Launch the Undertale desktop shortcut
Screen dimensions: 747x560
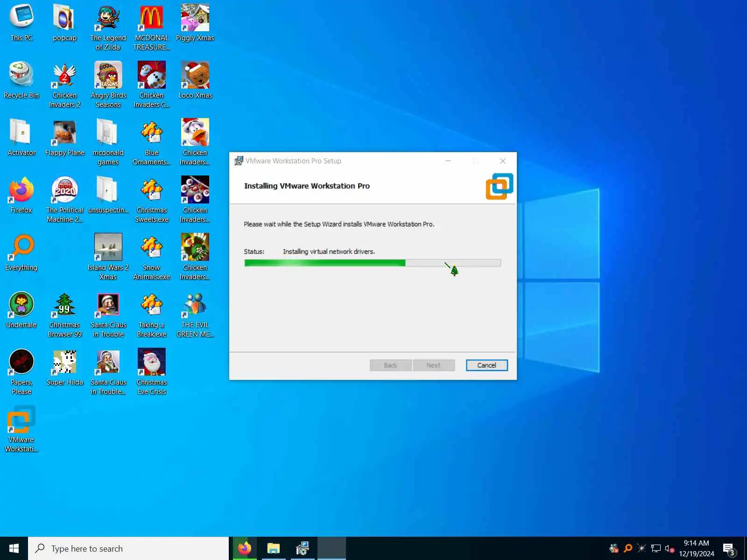point(21,310)
